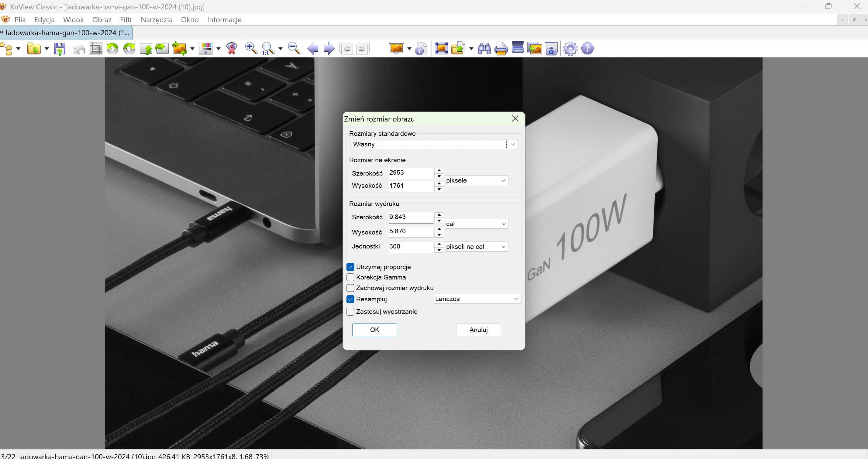Image resolution: width=868 pixels, height=459 pixels.
Task: Click print Szerokość field 9.843
Action: point(411,217)
